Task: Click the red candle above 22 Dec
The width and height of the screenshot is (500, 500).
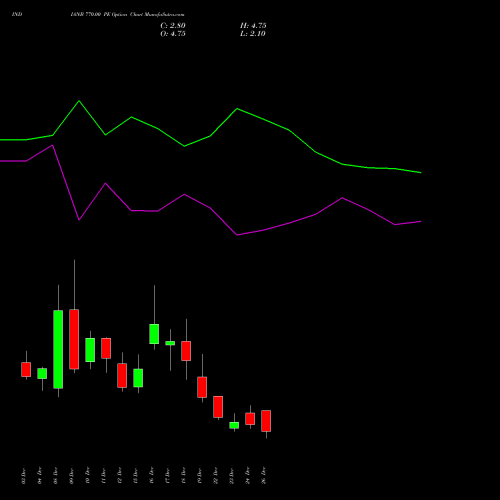Action: click(x=218, y=407)
